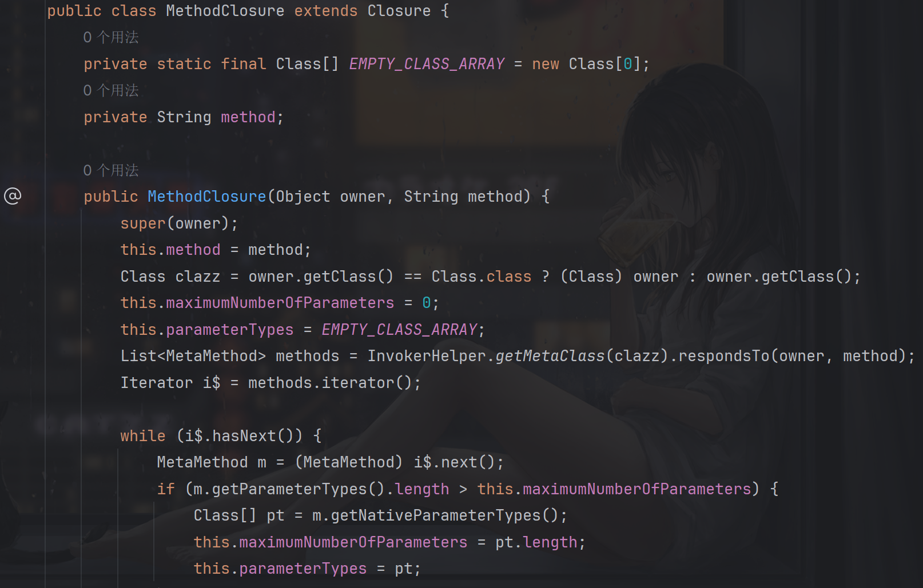The height and width of the screenshot is (588, 923).
Task: Open usages hint above private String method
Action: pyautogui.click(x=111, y=90)
